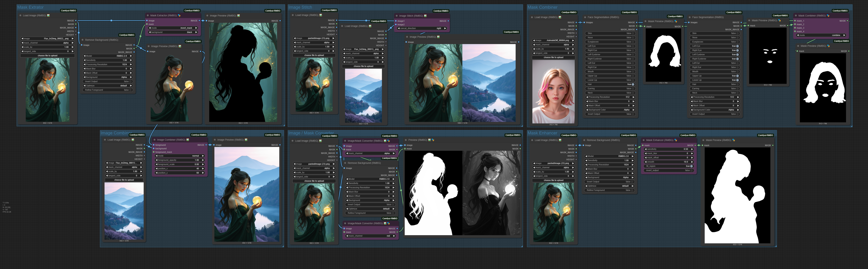Click the Mask Combiner (RMBG) node's title dot
Image resolution: width=868 pixels, height=269 pixels.
tap(796, 15)
